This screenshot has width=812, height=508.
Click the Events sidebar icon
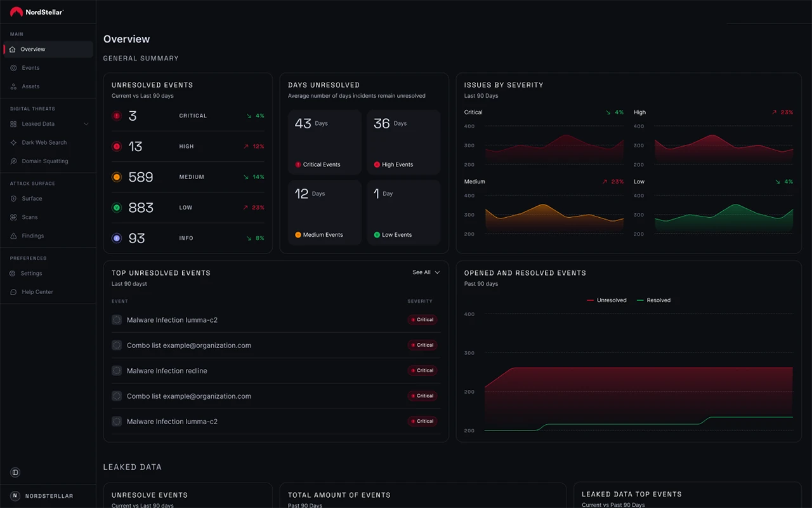tap(13, 68)
